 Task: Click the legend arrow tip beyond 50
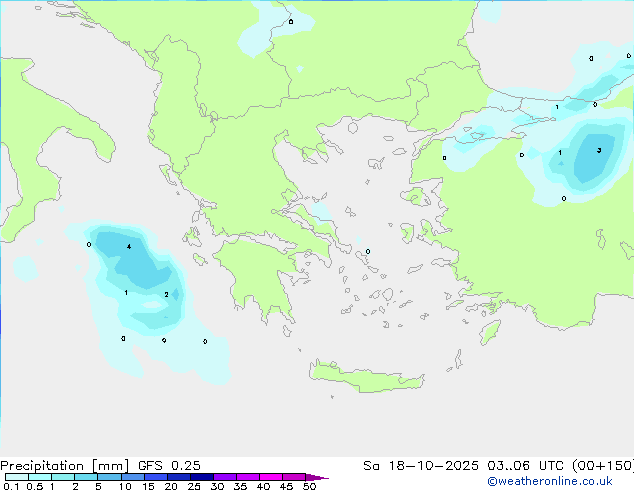tap(318, 477)
